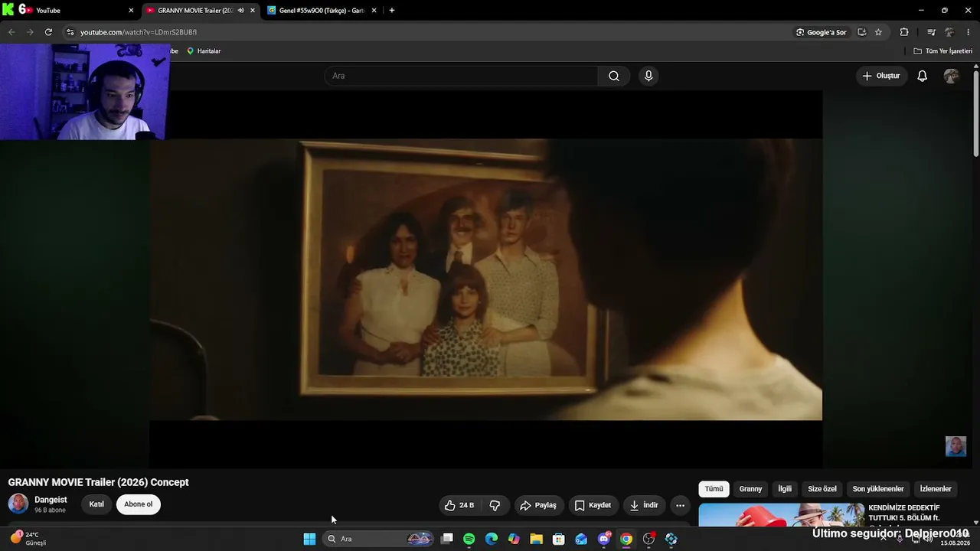Click the Windows taskbar search box
Image resolution: width=980 pixels, height=551 pixels.
(377, 539)
